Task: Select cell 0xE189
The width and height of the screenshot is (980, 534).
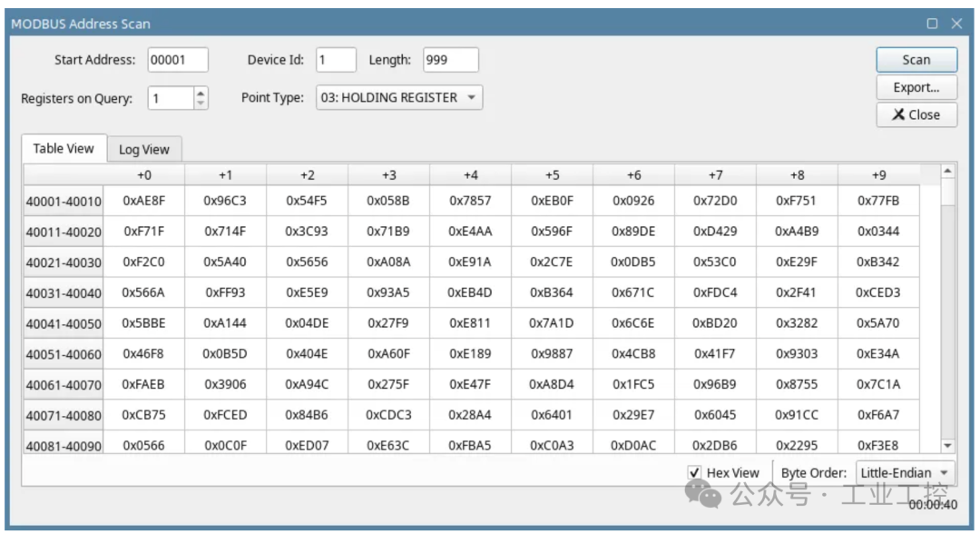Action: pyautogui.click(x=471, y=354)
